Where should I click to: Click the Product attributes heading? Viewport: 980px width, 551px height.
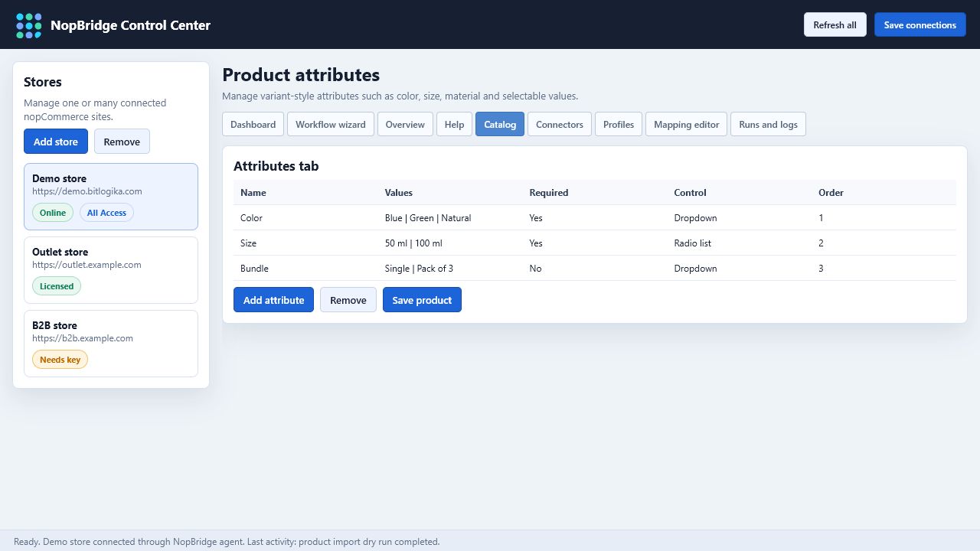click(x=301, y=75)
